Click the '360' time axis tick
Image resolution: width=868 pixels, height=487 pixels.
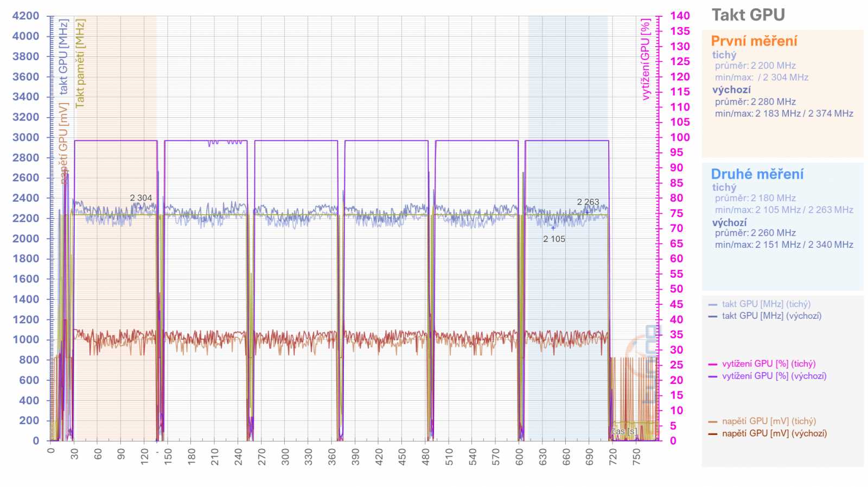[332, 456]
